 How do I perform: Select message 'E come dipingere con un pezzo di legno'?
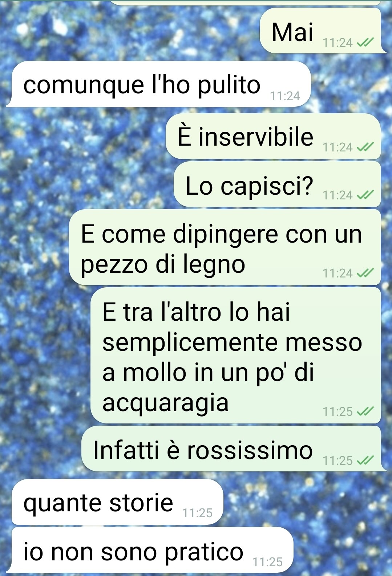[225, 247]
